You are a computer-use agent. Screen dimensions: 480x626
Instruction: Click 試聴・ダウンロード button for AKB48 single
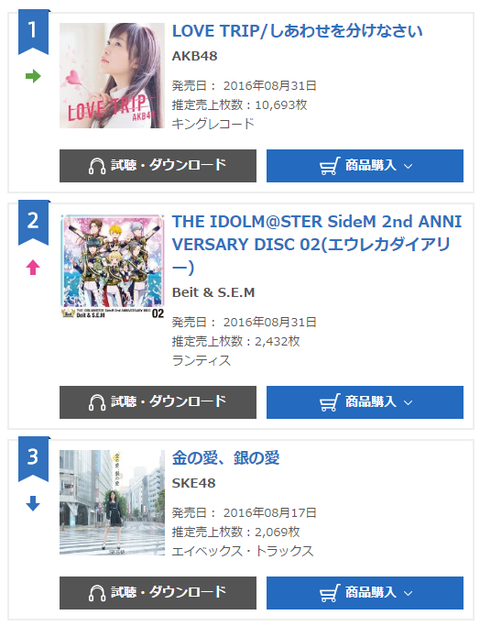(x=158, y=166)
